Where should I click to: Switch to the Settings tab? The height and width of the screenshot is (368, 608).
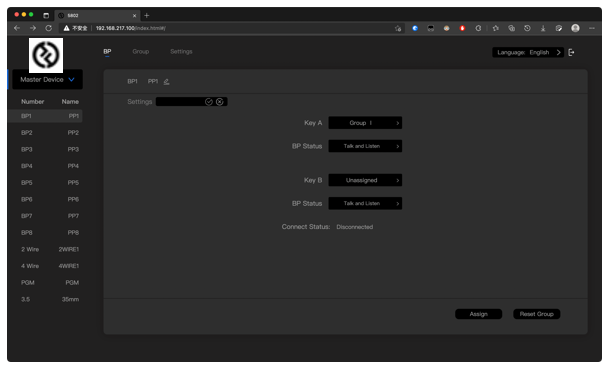pos(181,52)
